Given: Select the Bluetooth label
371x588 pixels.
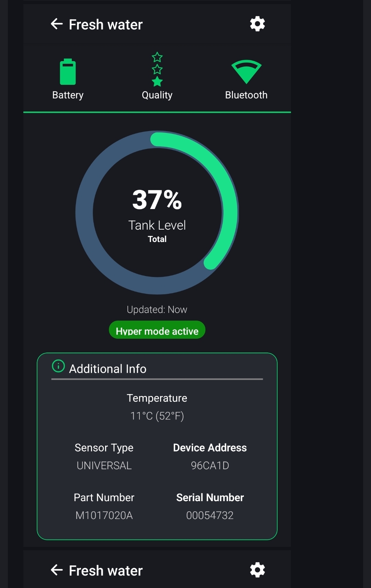Looking at the screenshot, I should [246, 95].
